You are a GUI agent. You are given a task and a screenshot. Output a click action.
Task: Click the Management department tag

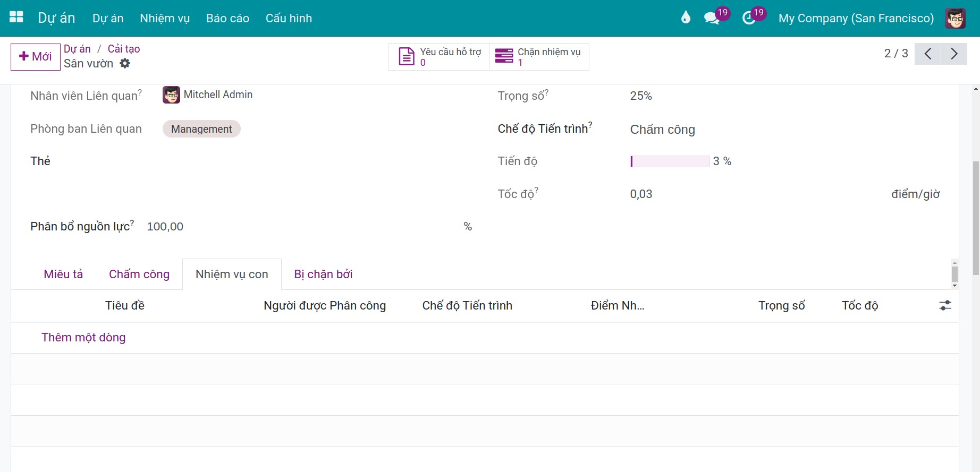click(x=201, y=129)
